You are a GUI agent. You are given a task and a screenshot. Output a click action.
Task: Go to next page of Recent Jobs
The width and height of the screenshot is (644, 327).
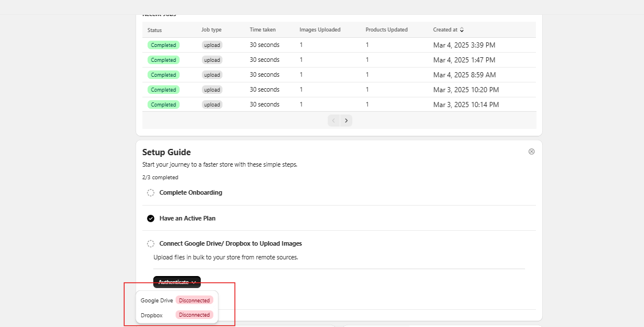click(346, 120)
